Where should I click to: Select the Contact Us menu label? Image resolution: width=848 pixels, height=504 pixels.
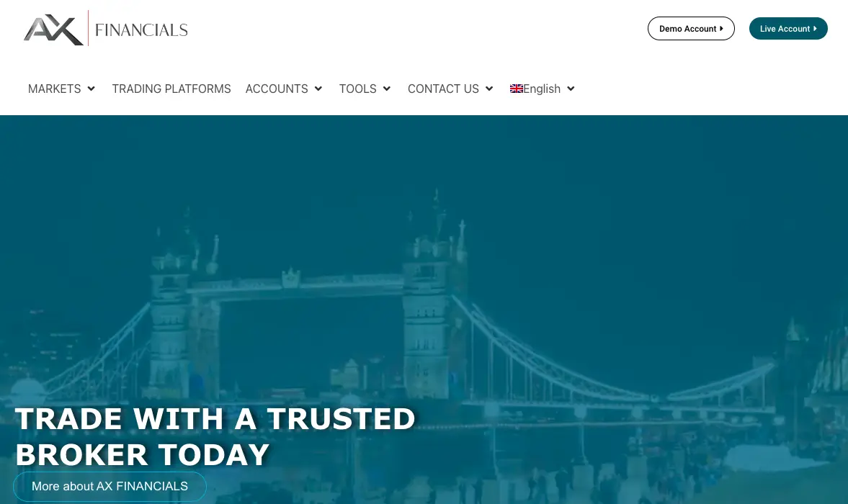(444, 89)
